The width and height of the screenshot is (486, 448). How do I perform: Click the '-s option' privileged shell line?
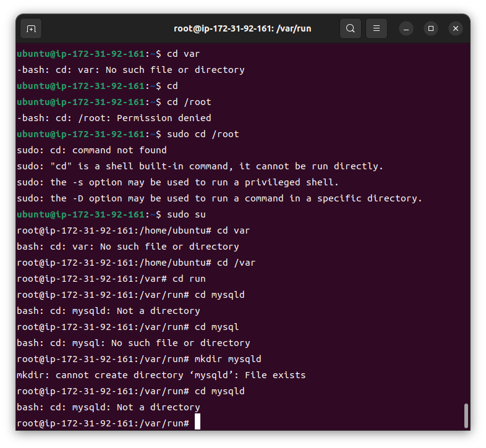(178, 182)
